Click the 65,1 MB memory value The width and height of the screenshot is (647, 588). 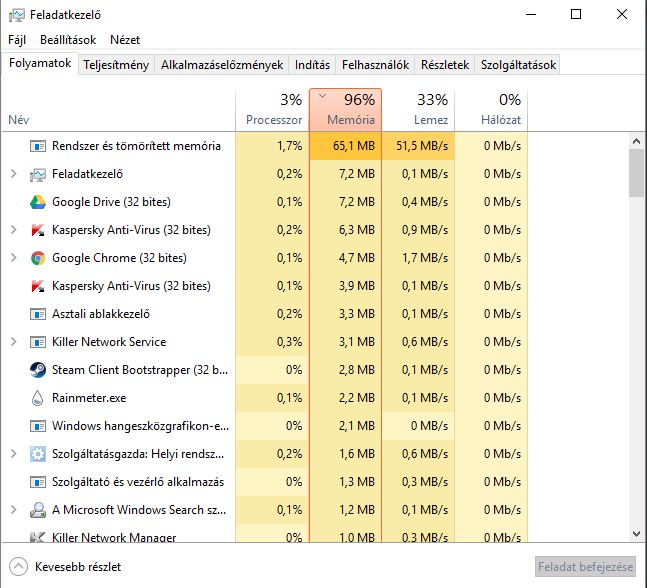(354, 146)
